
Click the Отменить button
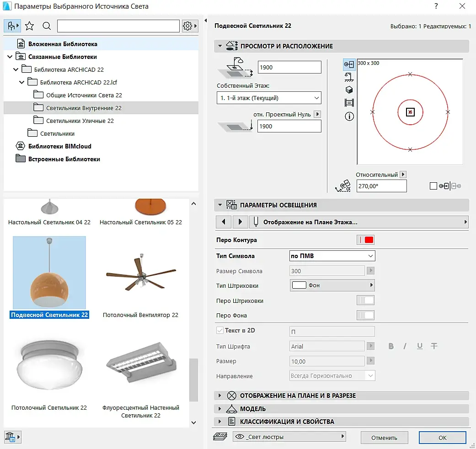point(385,438)
